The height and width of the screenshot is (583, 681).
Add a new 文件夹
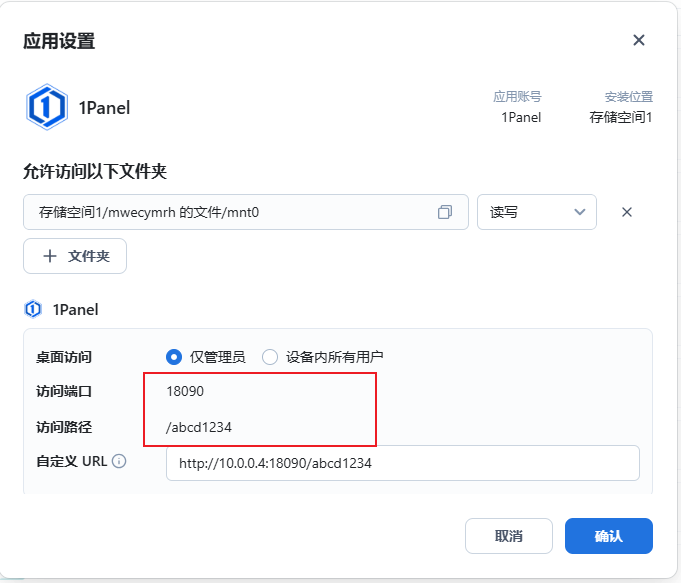click(75, 256)
